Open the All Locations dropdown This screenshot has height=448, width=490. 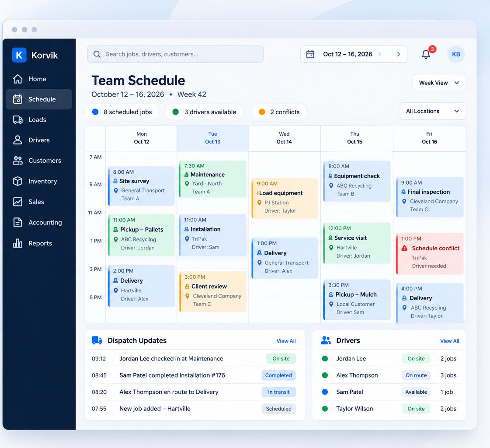[433, 111]
